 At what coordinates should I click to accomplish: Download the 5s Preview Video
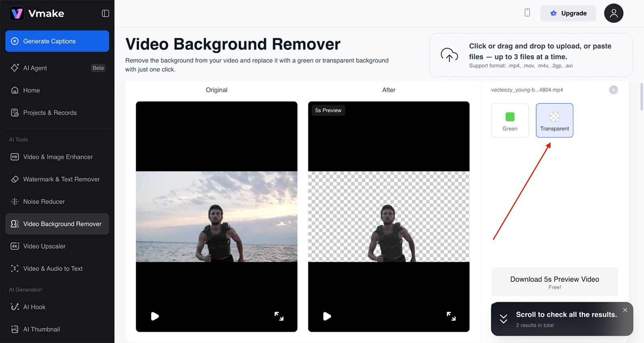(x=554, y=282)
